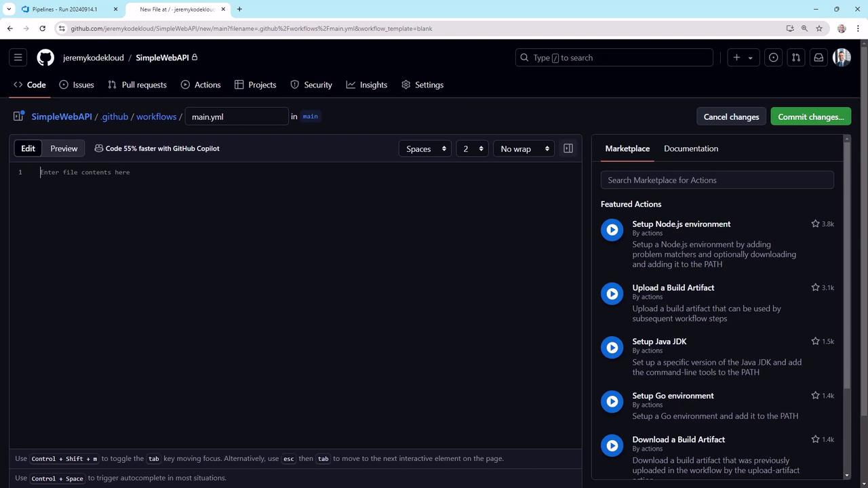Open the No wrap line mode dropdown
The image size is (868, 488).
tap(524, 148)
